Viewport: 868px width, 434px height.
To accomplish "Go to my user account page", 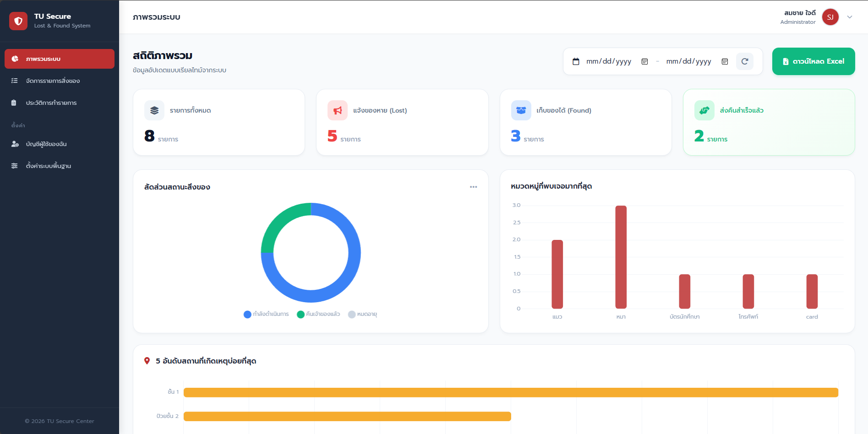I will (46, 144).
